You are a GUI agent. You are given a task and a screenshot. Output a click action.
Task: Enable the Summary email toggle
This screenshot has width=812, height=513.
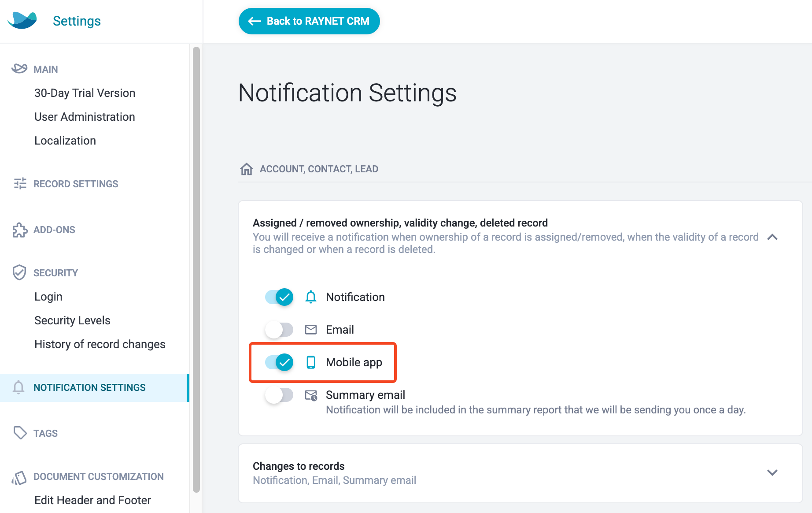tap(279, 395)
